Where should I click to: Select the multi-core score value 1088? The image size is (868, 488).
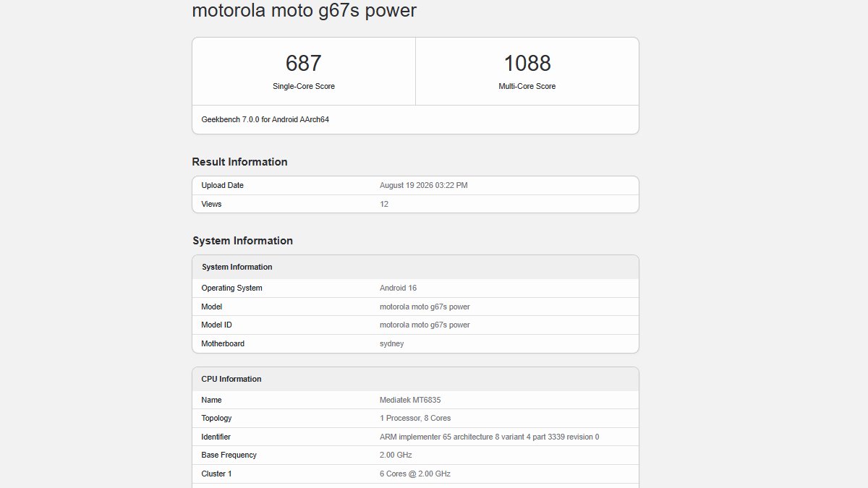tap(527, 64)
